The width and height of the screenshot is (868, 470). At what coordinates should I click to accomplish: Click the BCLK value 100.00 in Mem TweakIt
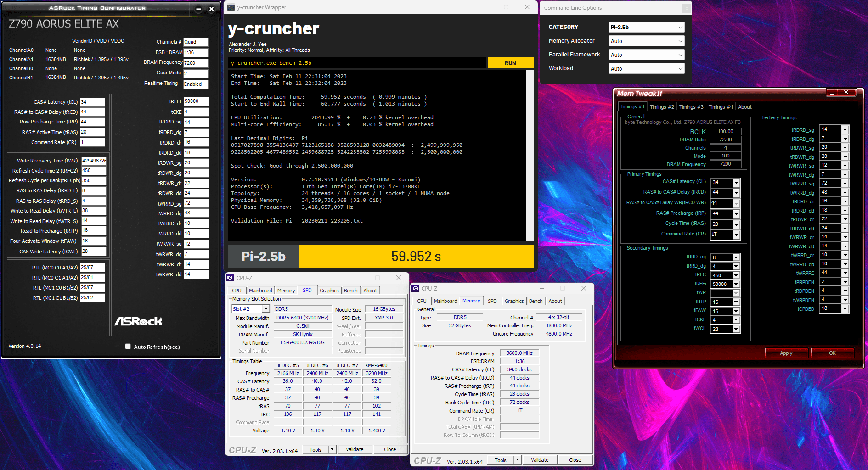click(726, 131)
